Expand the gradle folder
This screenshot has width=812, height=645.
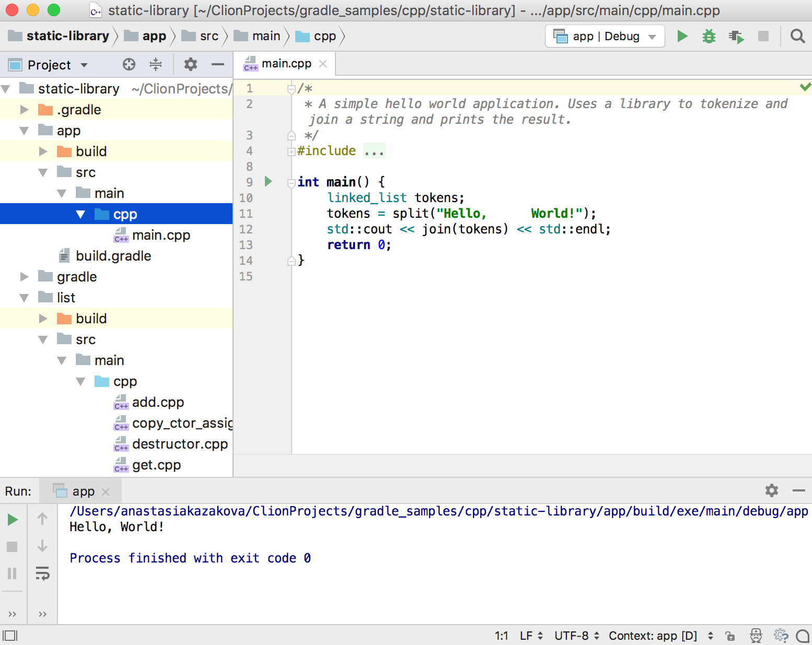[x=24, y=277]
